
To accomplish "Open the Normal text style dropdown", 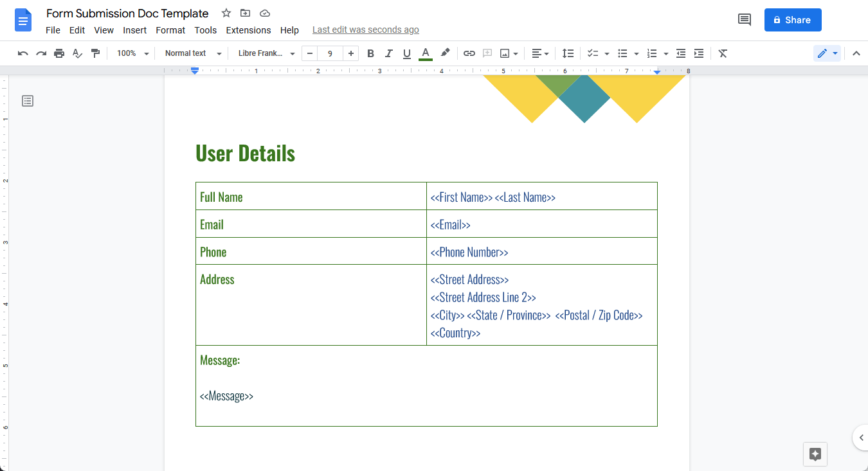I will point(192,53).
